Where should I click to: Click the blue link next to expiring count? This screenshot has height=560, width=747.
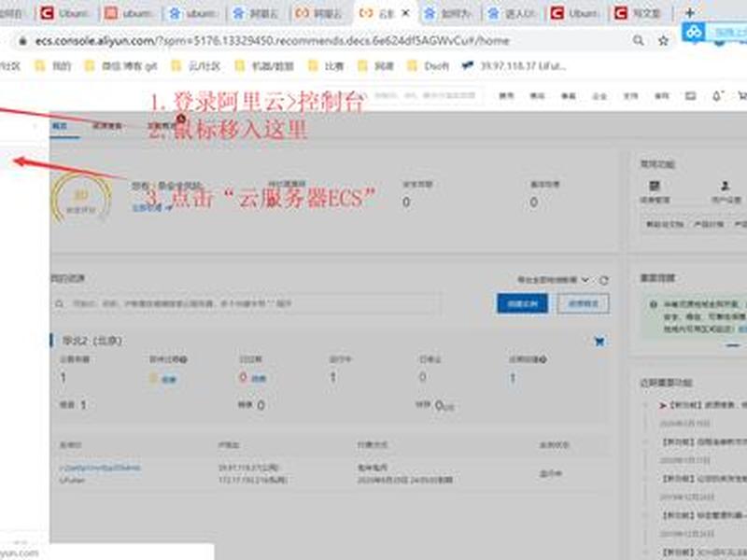[x=169, y=380]
